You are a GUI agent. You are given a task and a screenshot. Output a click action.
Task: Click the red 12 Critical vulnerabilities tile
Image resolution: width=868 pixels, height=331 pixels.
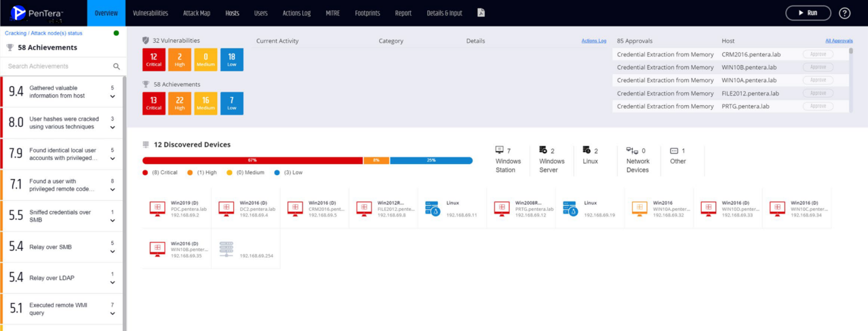(x=154, y=60)
